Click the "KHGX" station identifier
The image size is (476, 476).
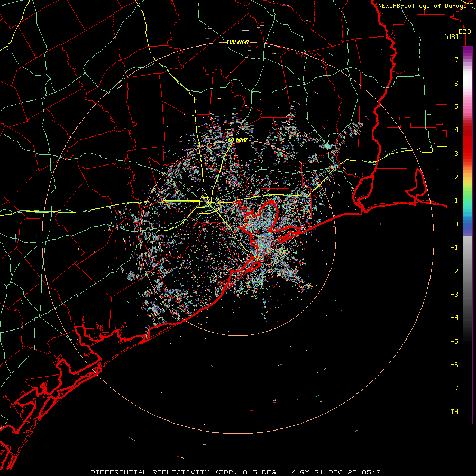click(300, 472)
